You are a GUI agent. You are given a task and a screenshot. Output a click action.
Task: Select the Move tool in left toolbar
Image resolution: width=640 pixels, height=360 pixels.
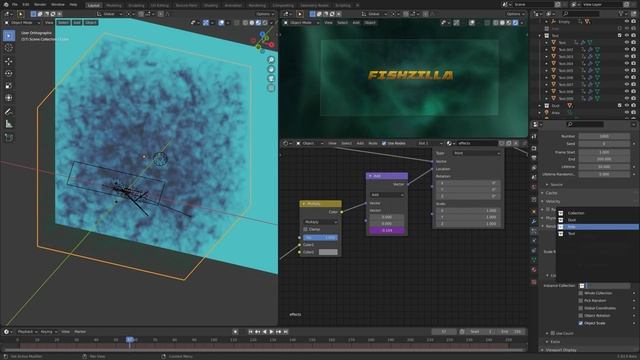pos(9,61)
